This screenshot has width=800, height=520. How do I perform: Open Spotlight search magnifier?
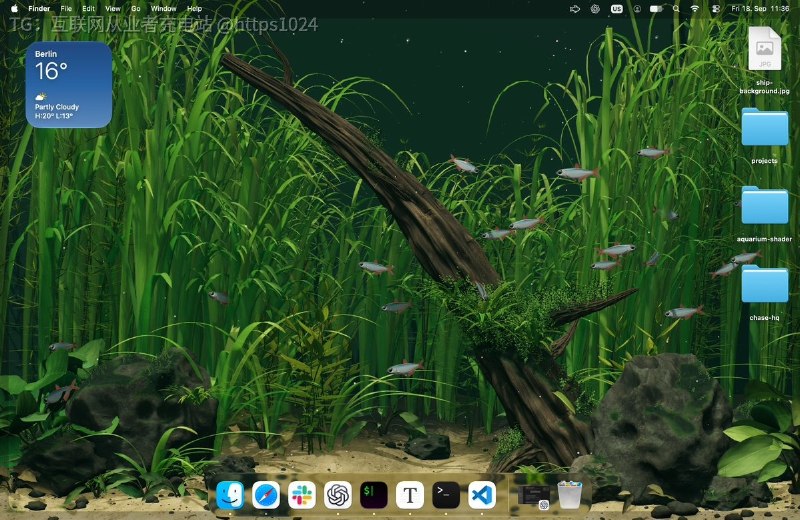(676, 9)
